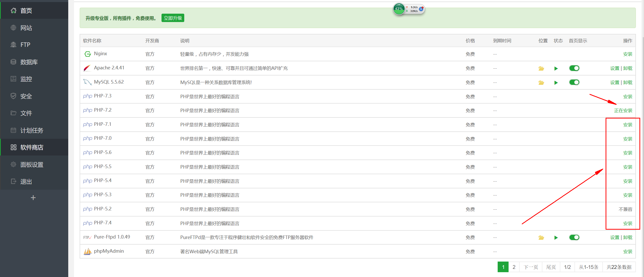Open the 计划任务 sidebar section
644x277 pixels.
coord(34,130)
